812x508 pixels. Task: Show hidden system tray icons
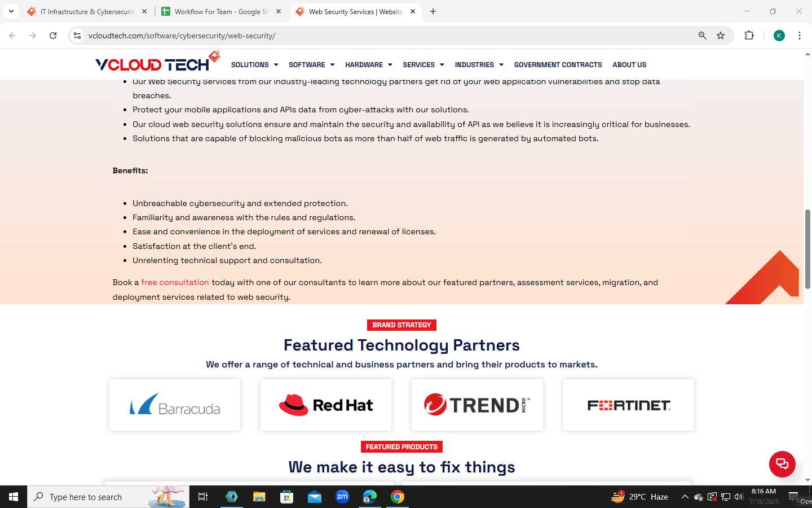[685, 497]
